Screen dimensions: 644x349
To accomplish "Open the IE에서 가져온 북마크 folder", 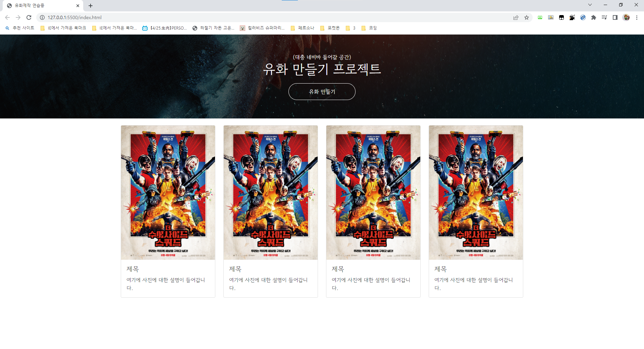I will pyautogui.click(x=63, y=28).
